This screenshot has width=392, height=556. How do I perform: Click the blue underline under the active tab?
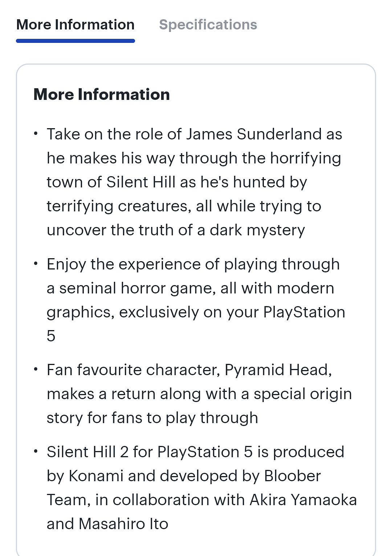pyautogui.click(x=75, y=41)
